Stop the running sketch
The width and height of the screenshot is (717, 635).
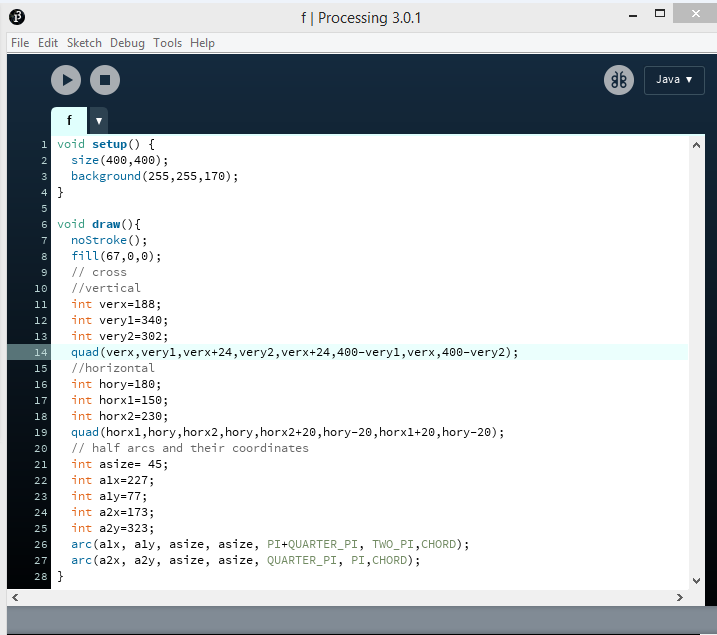pos(105,80)
